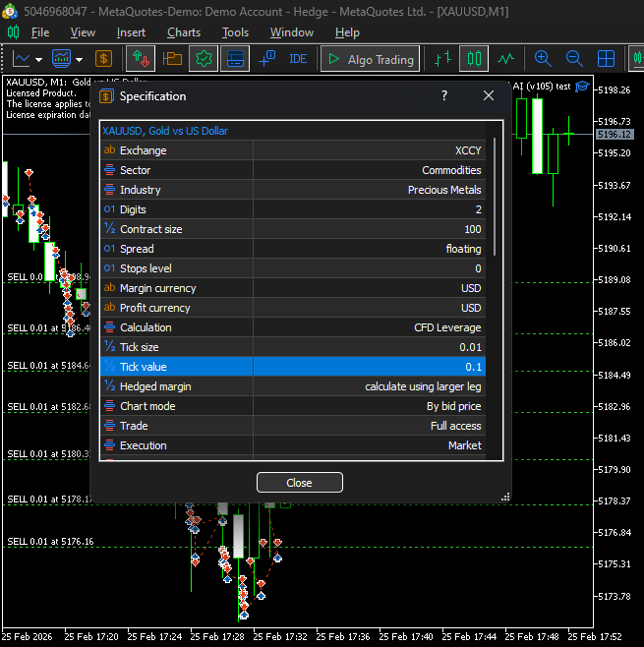Viewport: 644px width, 647px height.
Task: Select the Stops level row
Action: (x=293, y=268)
